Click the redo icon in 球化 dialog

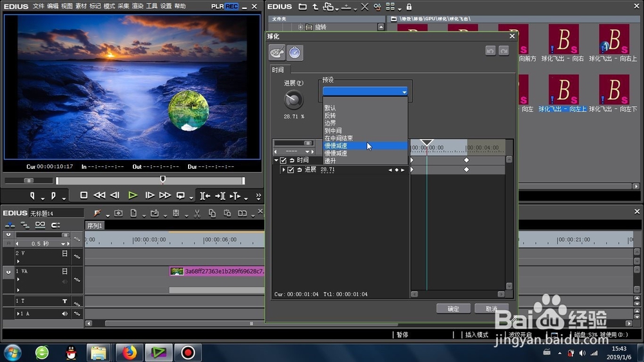coord(504,50)
